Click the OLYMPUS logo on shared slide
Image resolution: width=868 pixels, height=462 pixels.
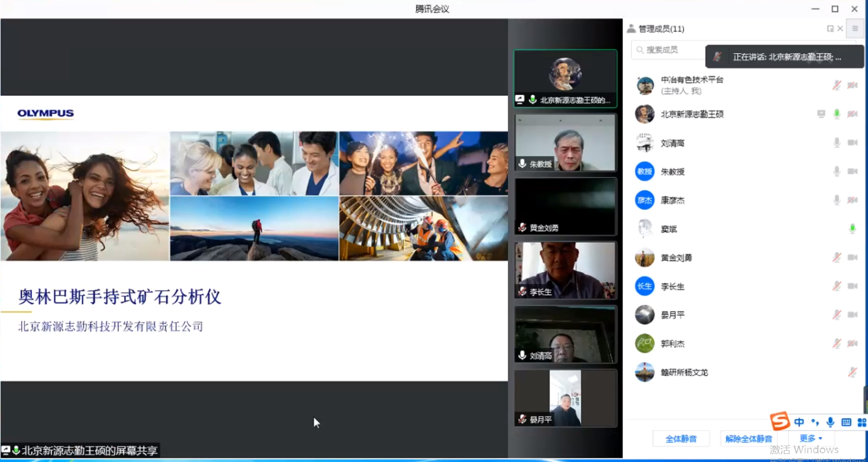46,113
